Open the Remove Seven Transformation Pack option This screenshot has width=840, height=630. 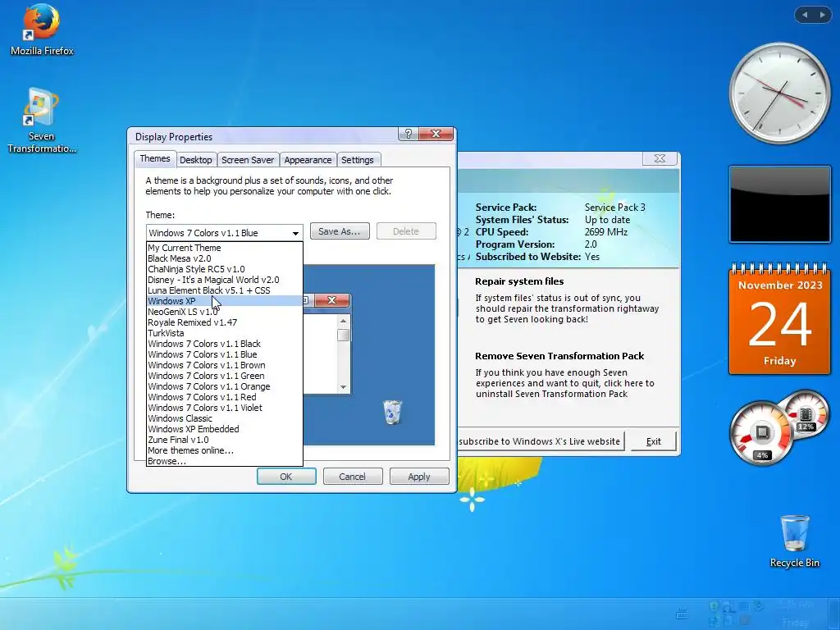click(559, 356)
